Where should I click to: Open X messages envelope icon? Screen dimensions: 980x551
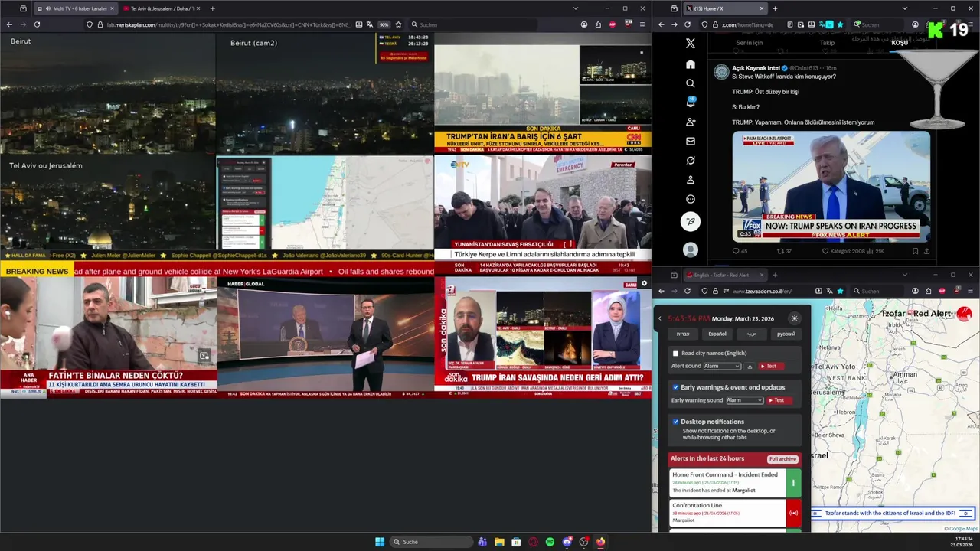pyautogui.click(x=690, y=141)
